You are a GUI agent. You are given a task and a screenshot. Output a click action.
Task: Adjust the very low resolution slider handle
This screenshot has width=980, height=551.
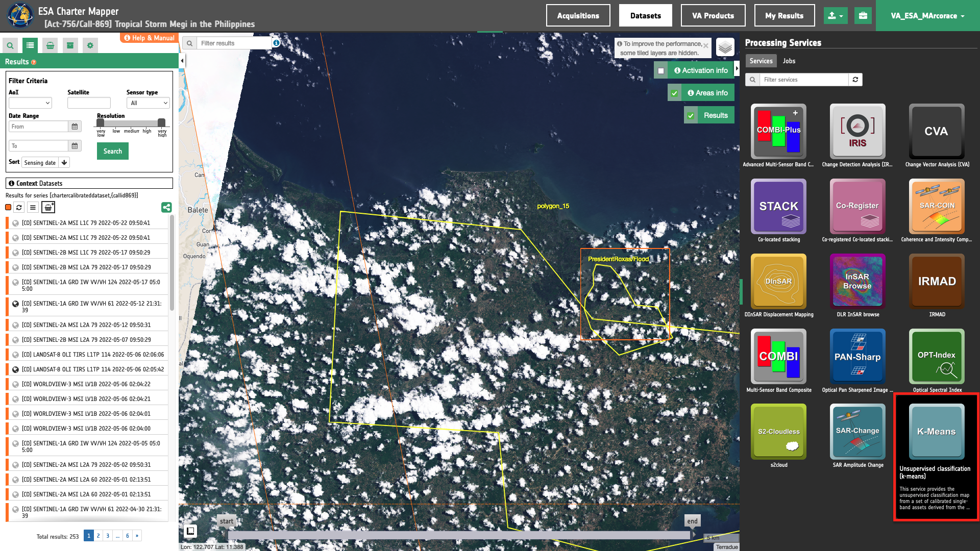coord(101,122)
